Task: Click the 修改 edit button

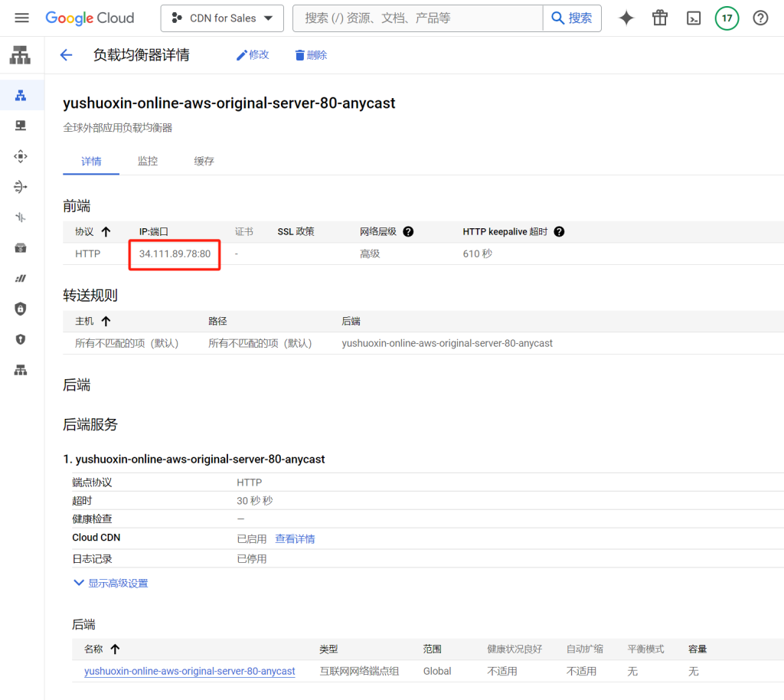Action: 253,55
